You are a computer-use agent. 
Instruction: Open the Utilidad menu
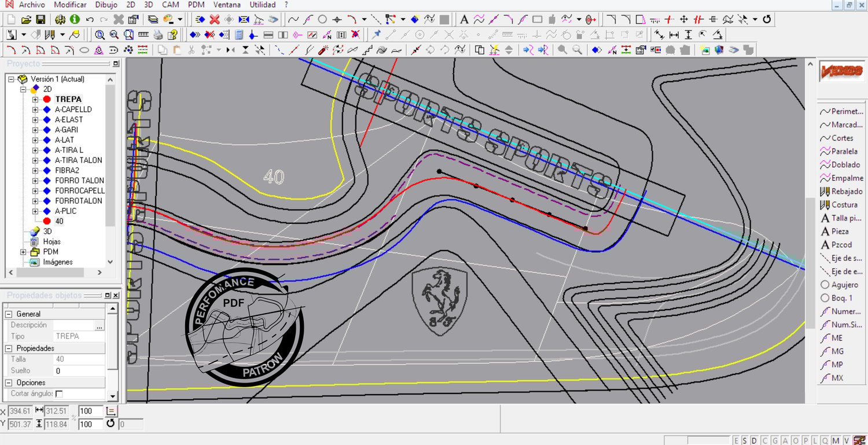pos(263,5)
